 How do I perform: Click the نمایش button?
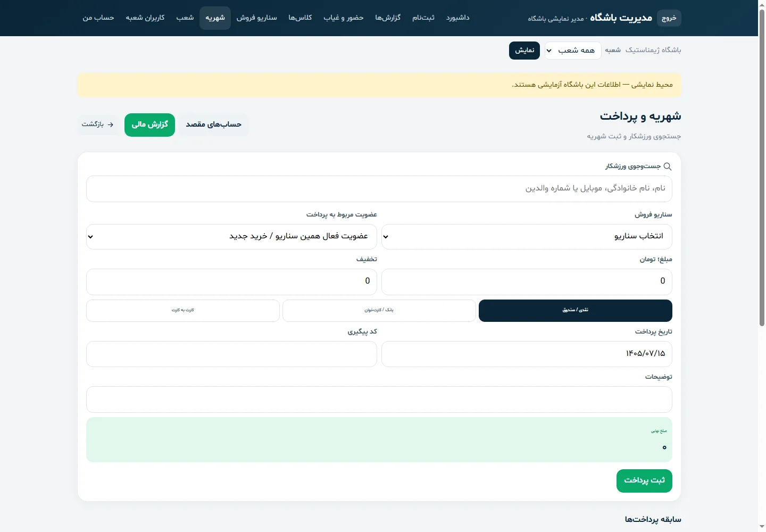tap(524, 51)
